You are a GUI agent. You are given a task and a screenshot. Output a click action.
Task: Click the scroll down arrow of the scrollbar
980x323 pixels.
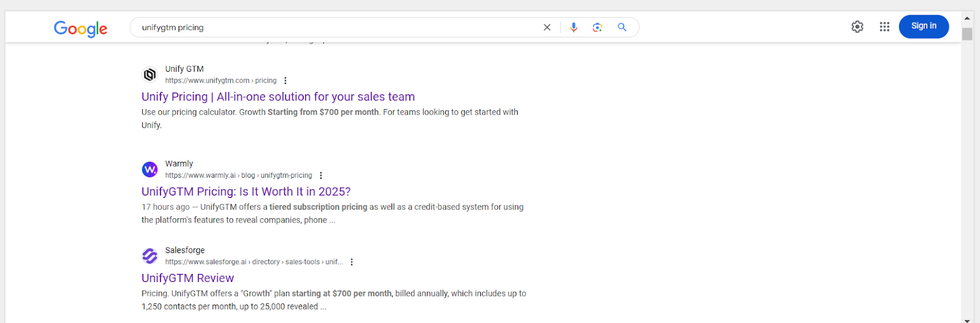pos(967,320)
